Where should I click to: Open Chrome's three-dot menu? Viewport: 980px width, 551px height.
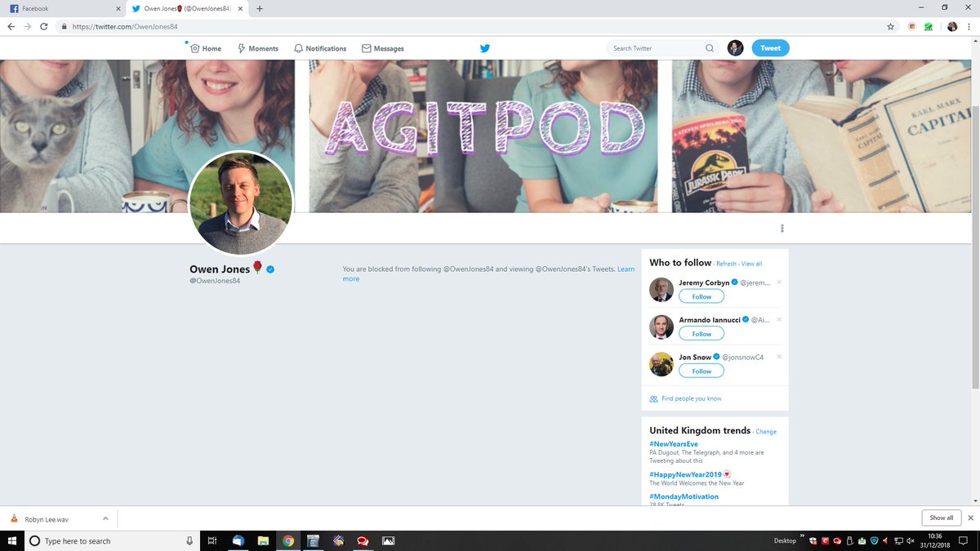[x=969, y=26]
